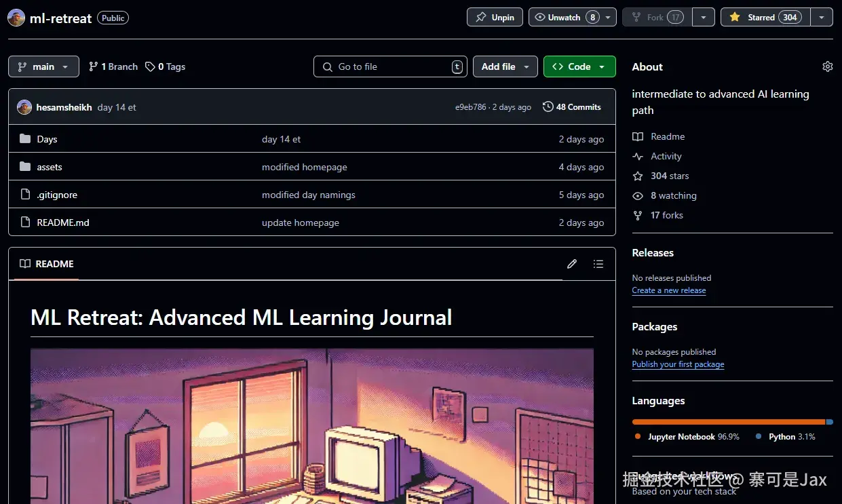Open the README pixel art room image

click(x=312, y=426)
